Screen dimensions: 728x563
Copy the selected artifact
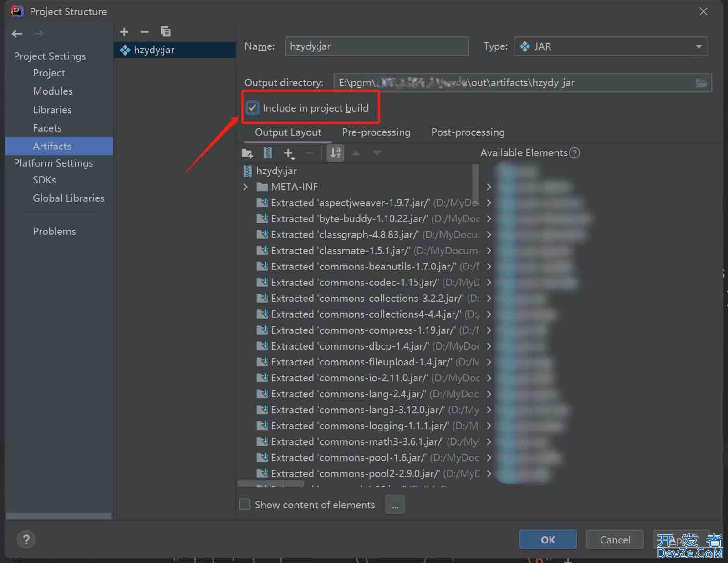(x=166, y=31)
